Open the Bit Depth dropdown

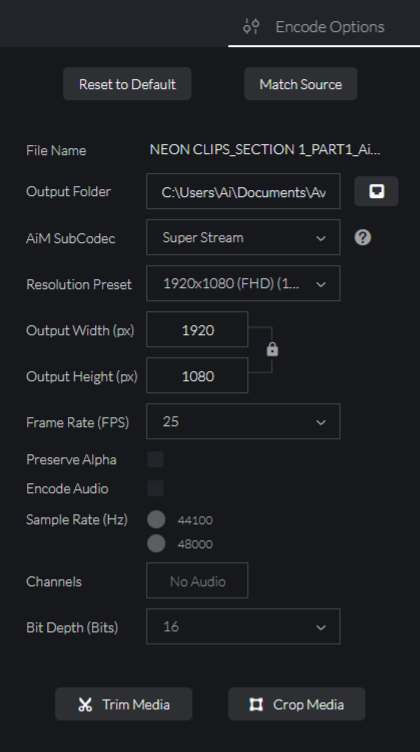(243, 627)
